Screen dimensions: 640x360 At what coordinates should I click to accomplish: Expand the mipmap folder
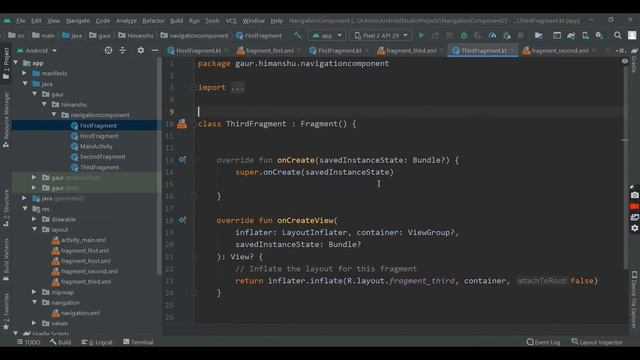click(x=34, y=292)
